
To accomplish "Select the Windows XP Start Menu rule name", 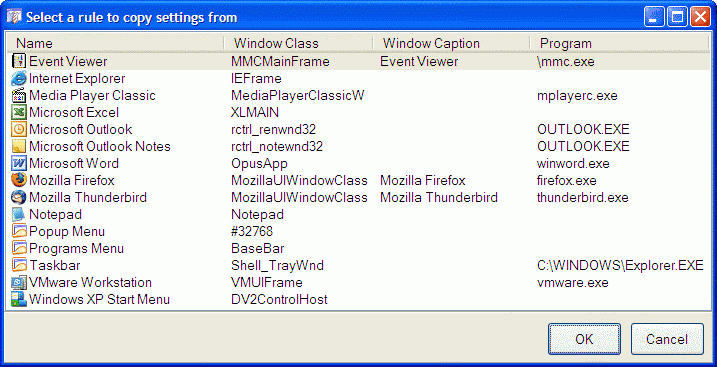I will click(x=99, y=299).
